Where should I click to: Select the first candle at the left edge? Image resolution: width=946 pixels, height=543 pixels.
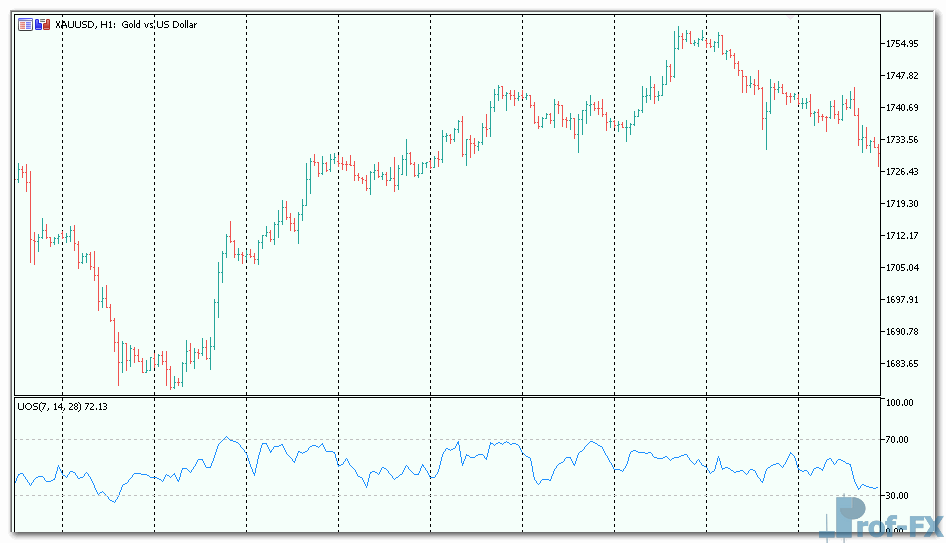(19, 173)
